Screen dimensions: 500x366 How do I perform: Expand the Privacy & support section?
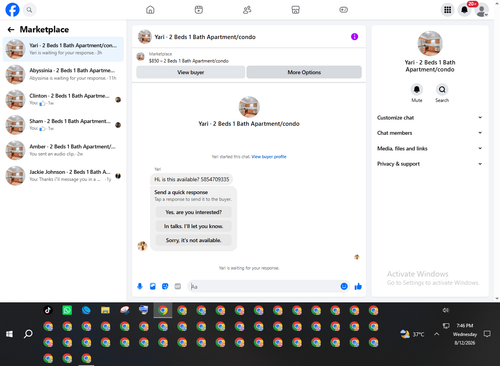[x=430, y=164]
